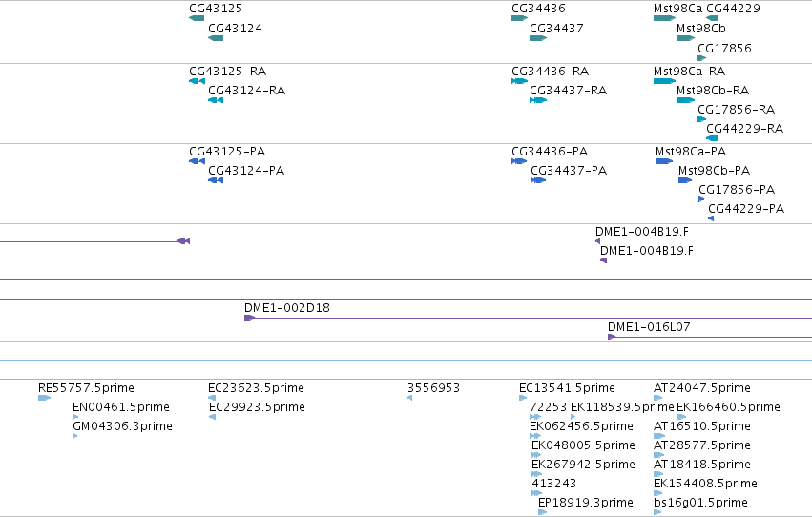
Task: Click the unlabeled purple double-arrow BAC end glyph
Action: [x=183, y=241]
